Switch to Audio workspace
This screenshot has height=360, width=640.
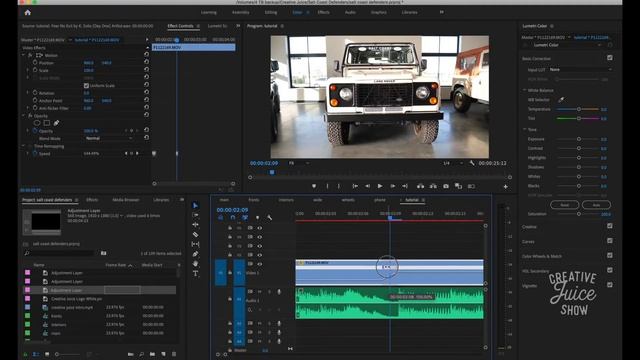(350, 12)
